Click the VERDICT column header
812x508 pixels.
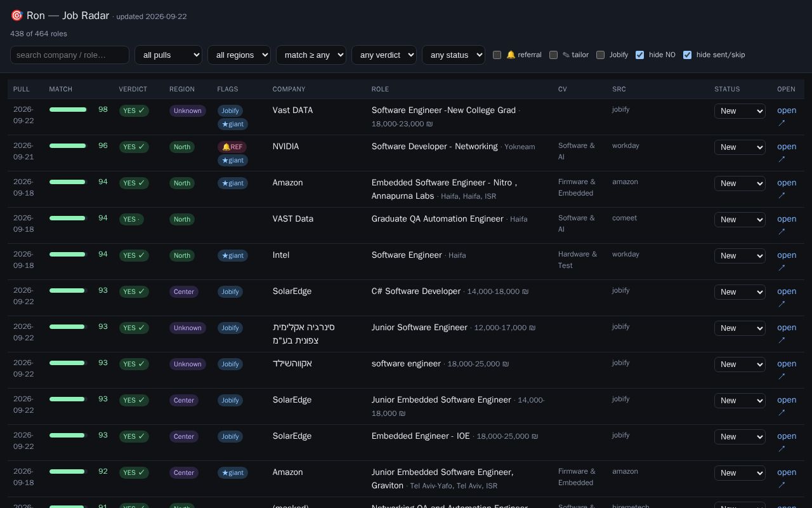tap(133, 90)
